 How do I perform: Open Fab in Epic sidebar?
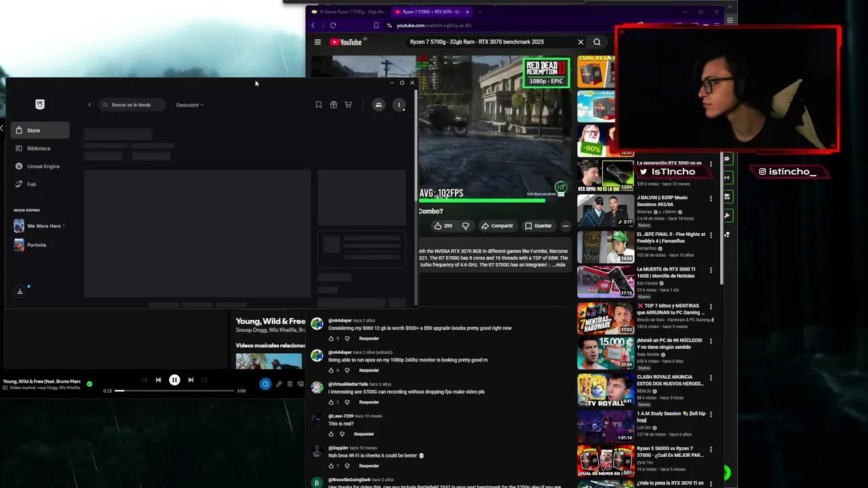pyautogui.click(x=41, y=184)
